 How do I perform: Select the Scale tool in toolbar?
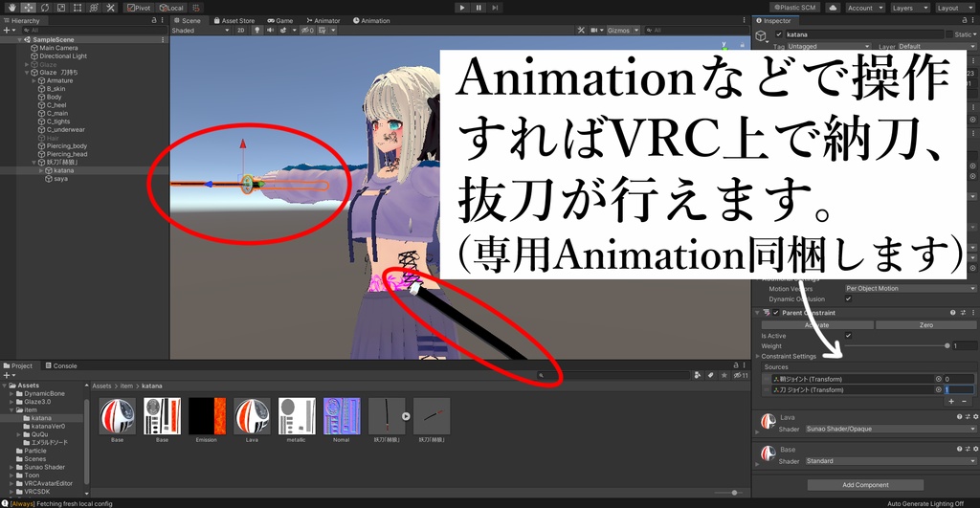(60, 8)
